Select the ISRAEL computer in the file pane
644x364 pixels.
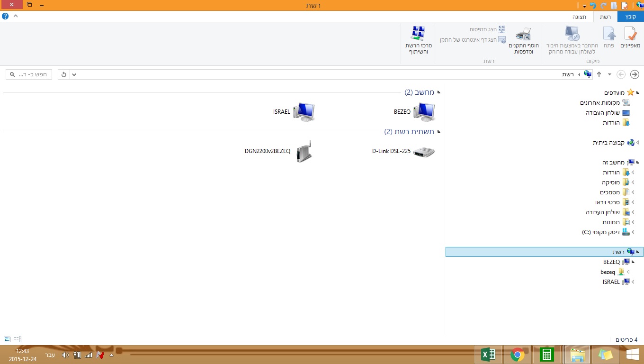294,112
